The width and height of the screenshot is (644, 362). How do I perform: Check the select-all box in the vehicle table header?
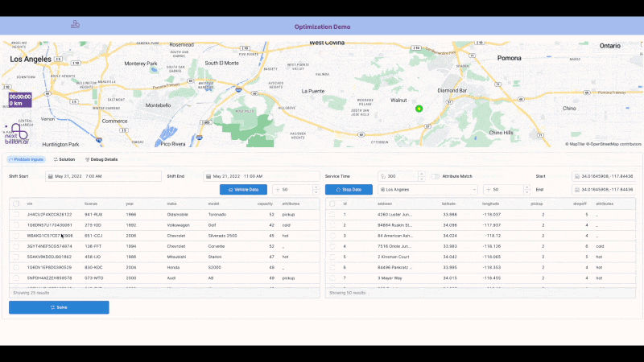16,204
